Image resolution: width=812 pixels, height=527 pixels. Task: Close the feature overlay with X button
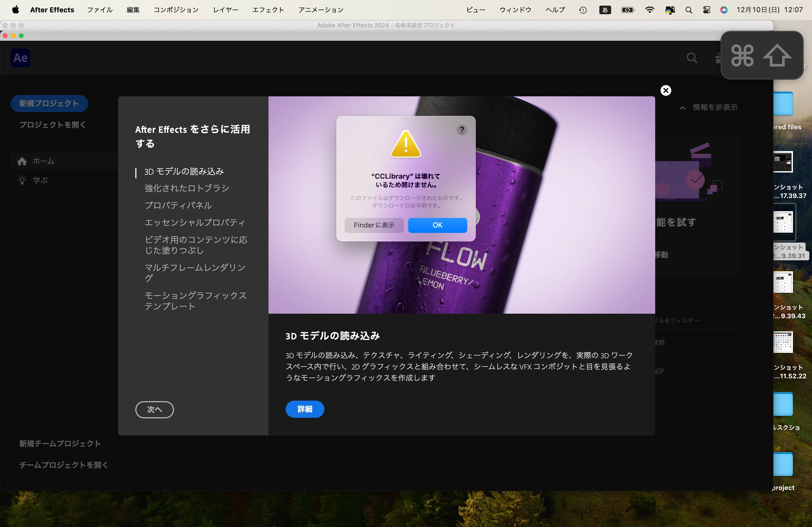tap(666, 90)
